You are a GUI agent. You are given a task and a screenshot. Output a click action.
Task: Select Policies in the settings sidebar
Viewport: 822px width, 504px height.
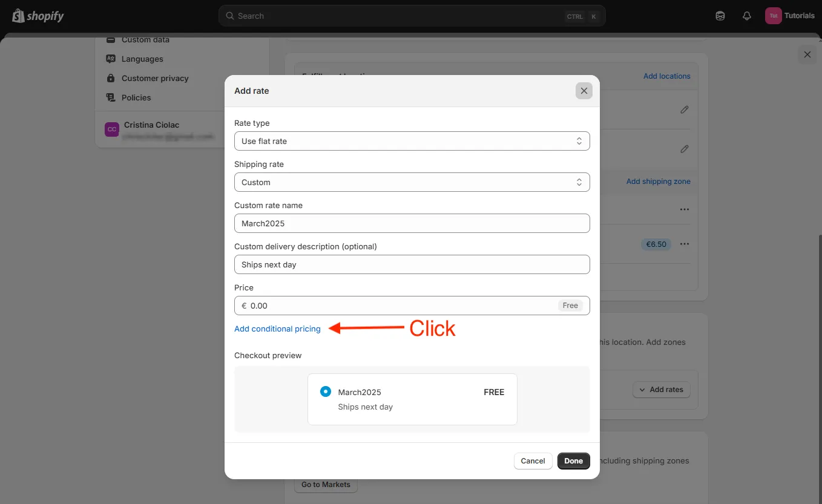pyautogui.click(x=136, y=97)
